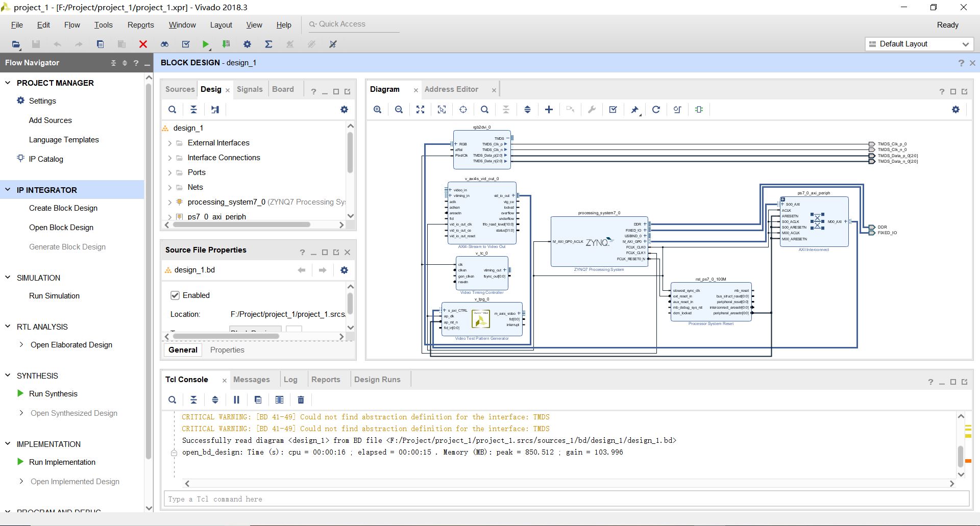This screenshot has width=980, height=526.
Task: Click Pause icon in Tcl Console toolbar
Action: (236, 400)
